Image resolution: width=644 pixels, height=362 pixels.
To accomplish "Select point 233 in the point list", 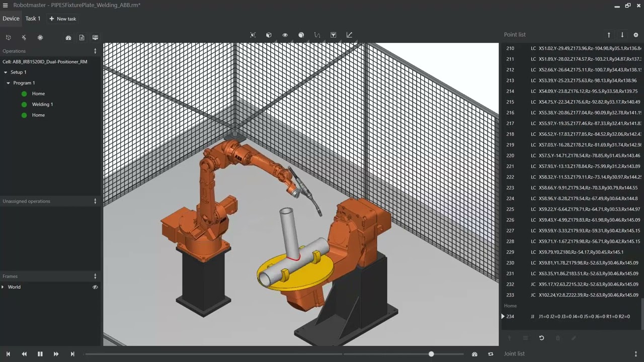I will [572, 295].
